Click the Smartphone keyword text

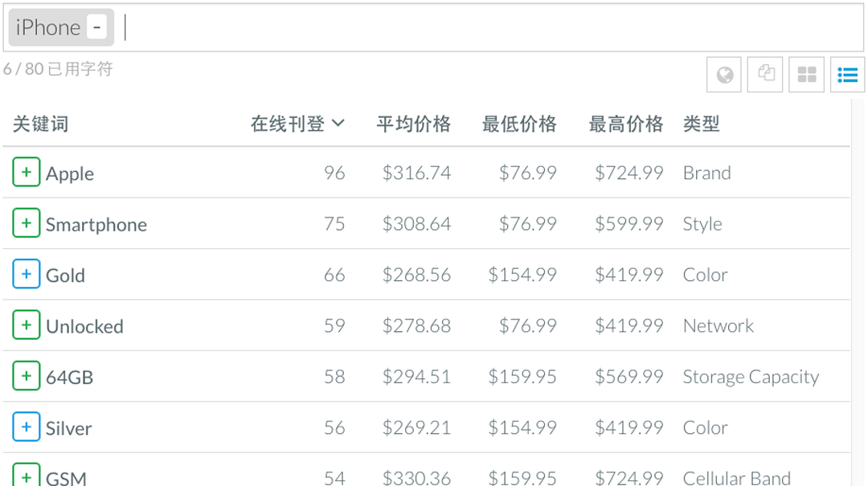[96, 225]
